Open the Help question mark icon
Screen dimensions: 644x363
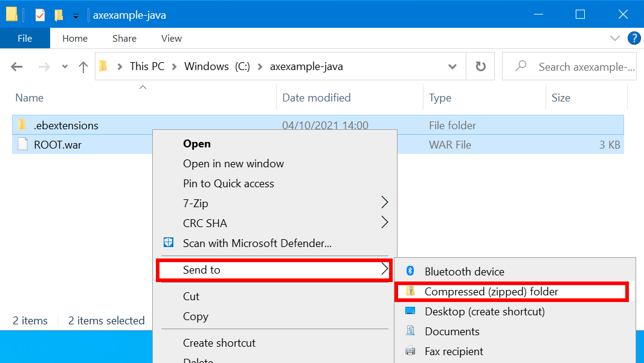(x=634, y=38)
